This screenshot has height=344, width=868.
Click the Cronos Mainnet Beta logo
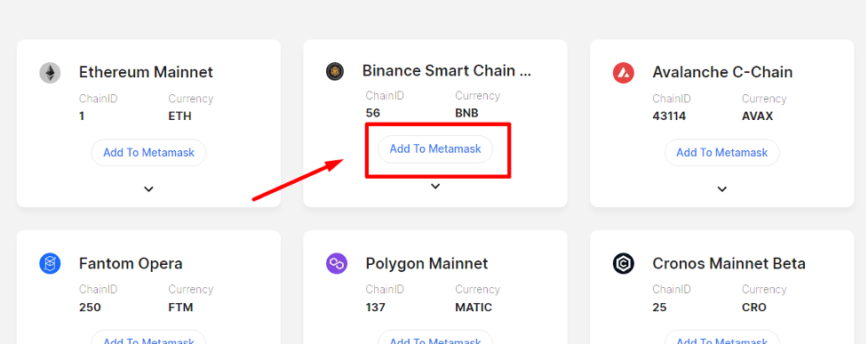624,263
